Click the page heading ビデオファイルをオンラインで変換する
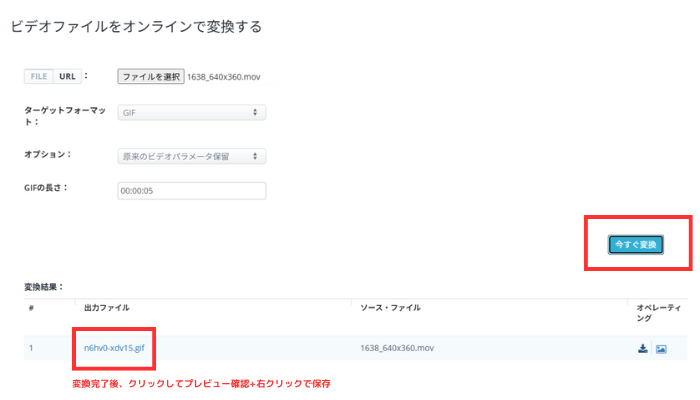This screenshot has height=400, width=700. [x=136, y=26]
